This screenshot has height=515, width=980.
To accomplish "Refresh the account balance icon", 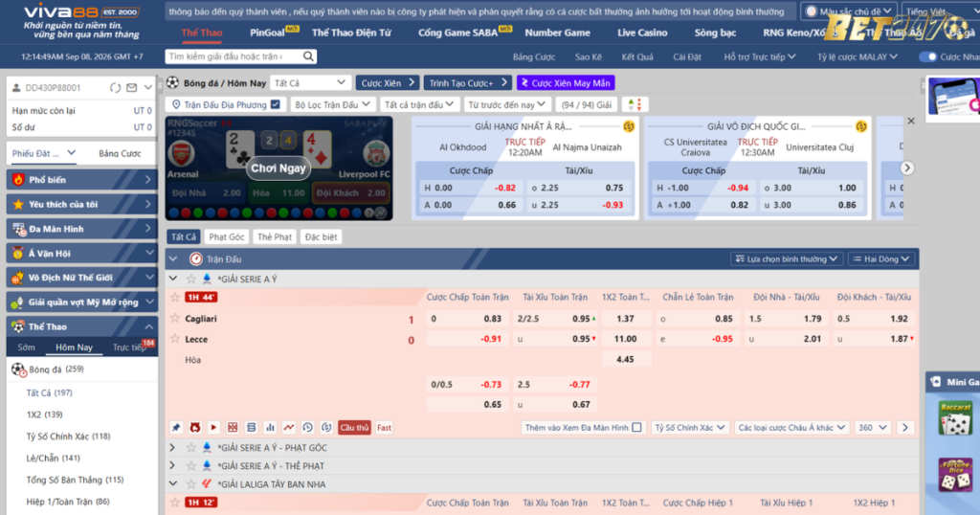I will click(x=115, y=88).
